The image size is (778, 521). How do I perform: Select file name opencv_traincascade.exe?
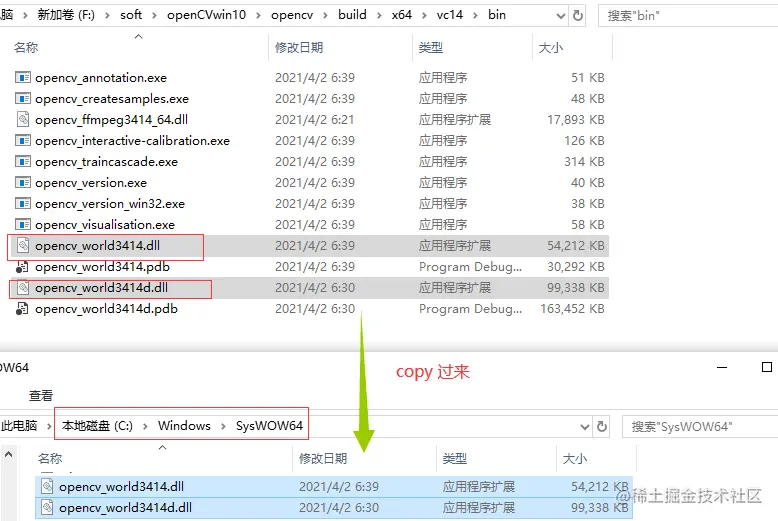point(106,162)
